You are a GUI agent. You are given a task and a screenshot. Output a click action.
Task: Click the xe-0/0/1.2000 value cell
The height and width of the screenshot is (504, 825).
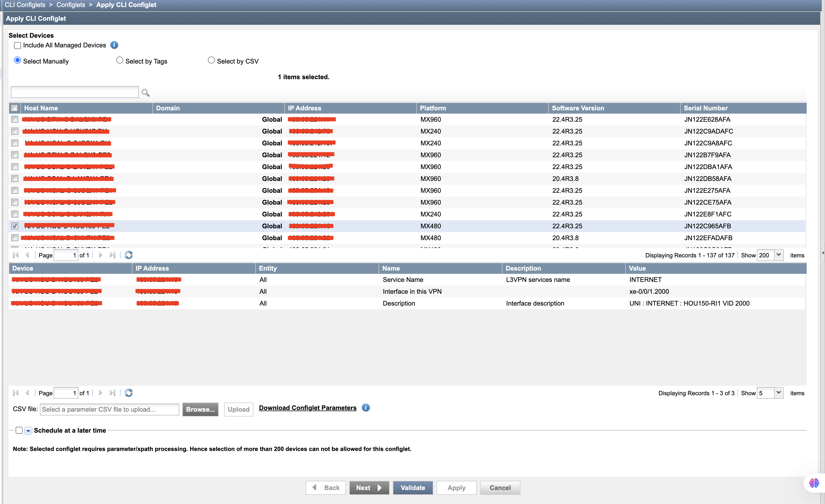[649, 291]
